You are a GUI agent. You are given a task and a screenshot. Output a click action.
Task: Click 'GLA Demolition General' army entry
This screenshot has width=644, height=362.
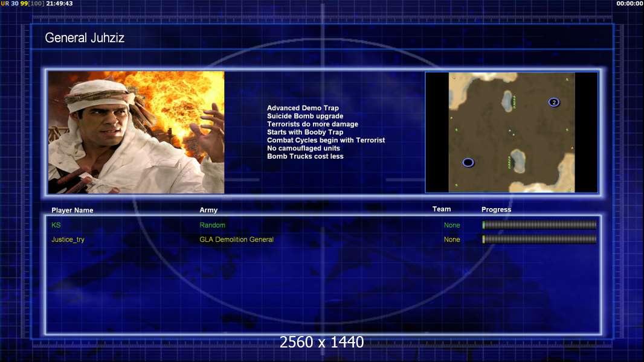237,240
